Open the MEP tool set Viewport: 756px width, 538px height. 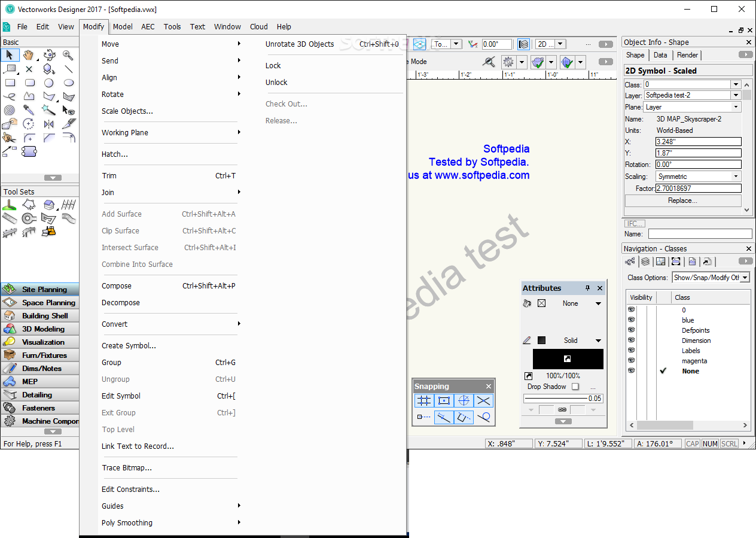(x=39, y=382)
